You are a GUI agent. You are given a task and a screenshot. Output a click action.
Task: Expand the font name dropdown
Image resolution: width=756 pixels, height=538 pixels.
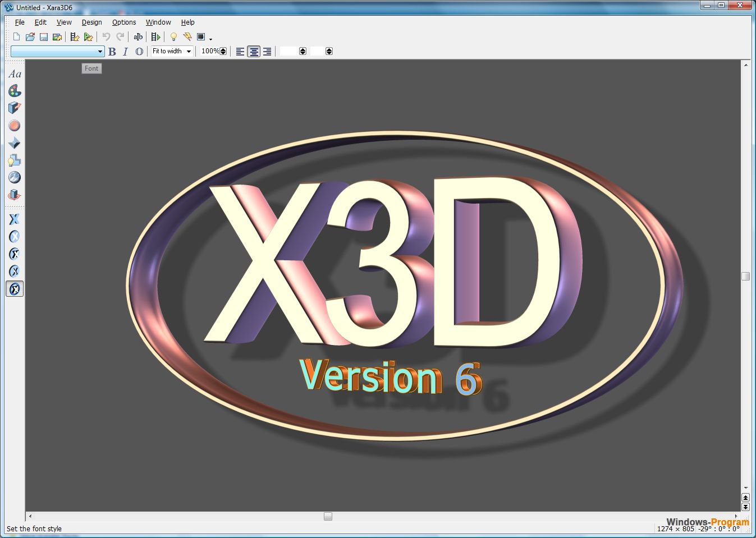click(x=100, y=52)
